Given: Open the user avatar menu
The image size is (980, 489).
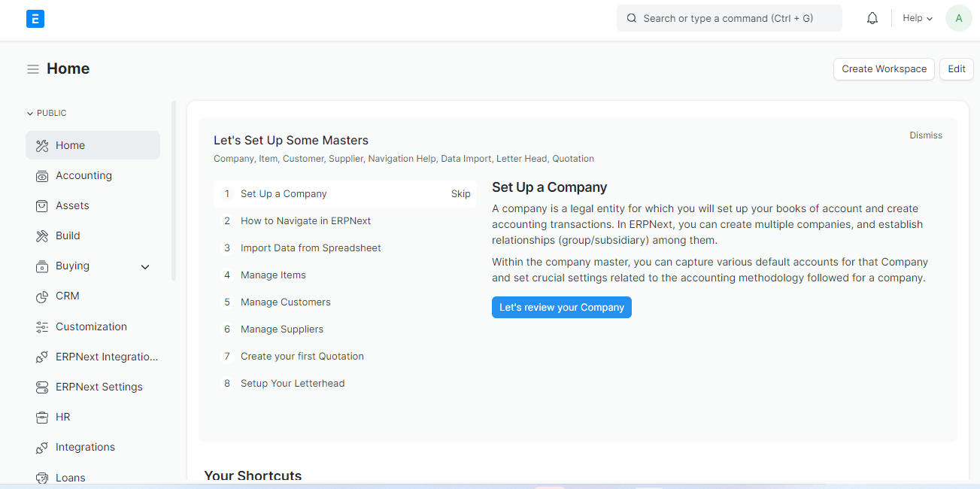Looking at the screenshot, I should click(x=958, y=19).
